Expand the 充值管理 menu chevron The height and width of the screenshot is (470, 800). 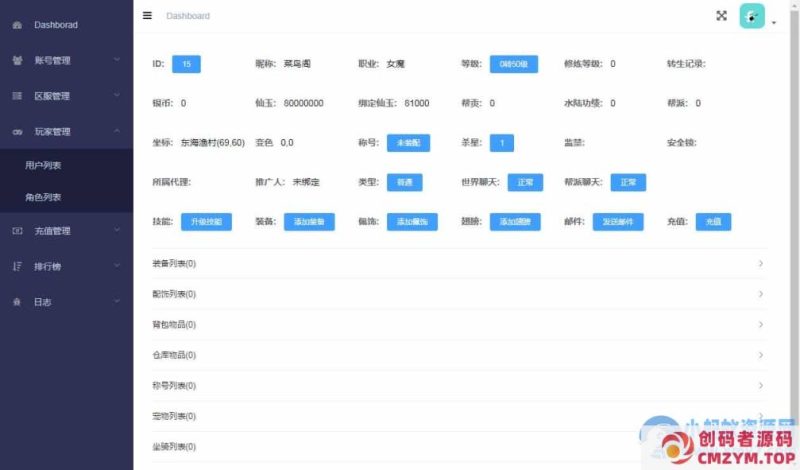pos(117,230)
